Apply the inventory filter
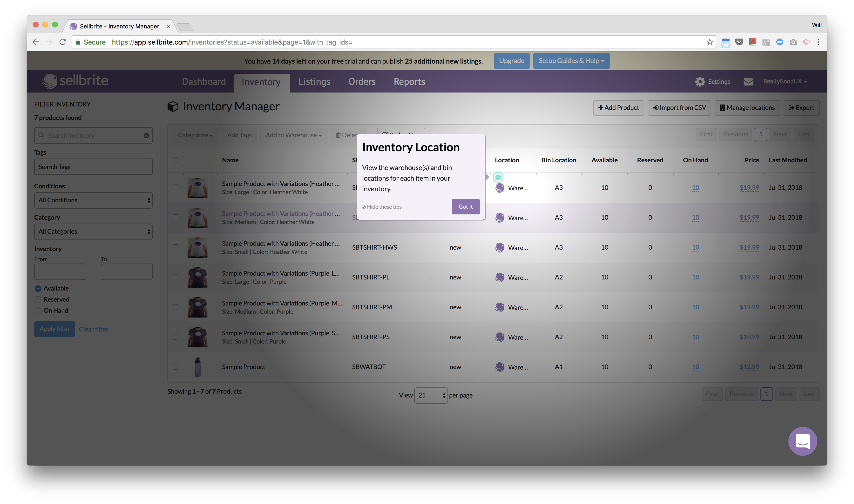The width and height of the screenshot is (854, 504). 55,329
